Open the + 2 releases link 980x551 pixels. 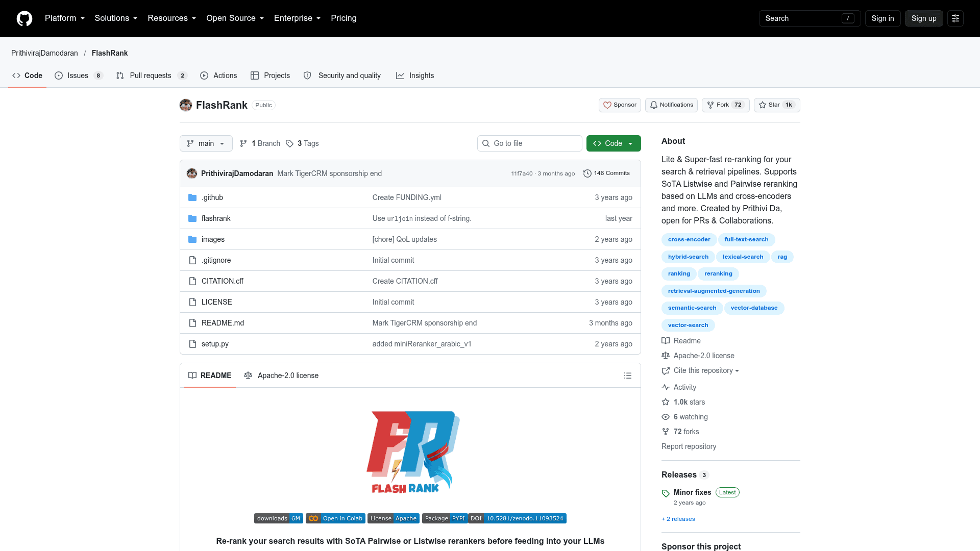(678, 519)
